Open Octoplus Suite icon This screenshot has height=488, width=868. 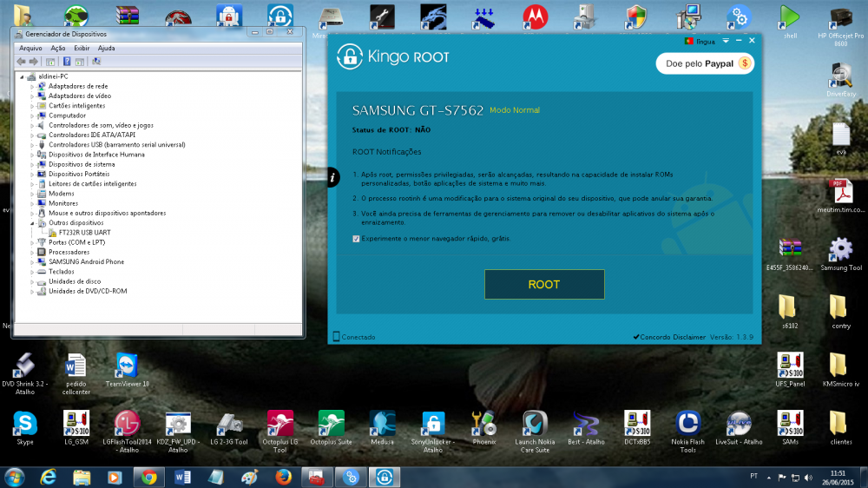click(x=331, y=429)
